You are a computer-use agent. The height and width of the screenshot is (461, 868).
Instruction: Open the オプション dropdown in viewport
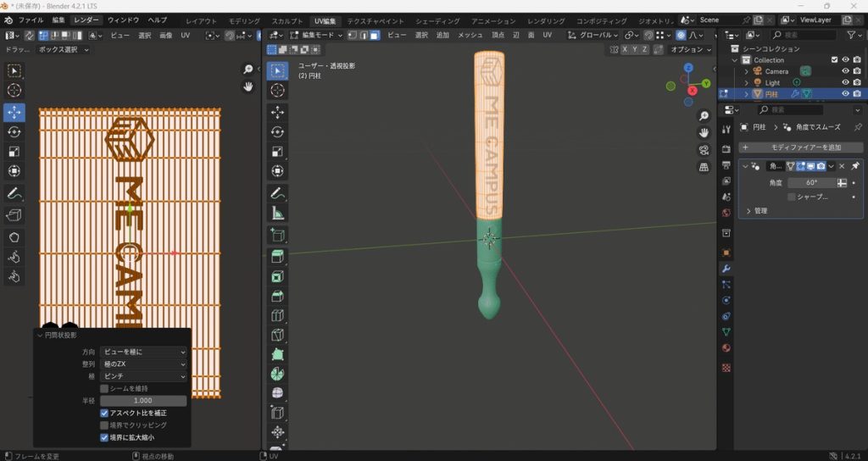(691, 49)
